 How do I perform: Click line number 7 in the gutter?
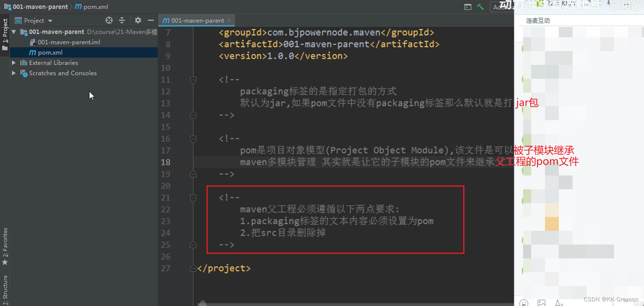[x=168, y=33]
